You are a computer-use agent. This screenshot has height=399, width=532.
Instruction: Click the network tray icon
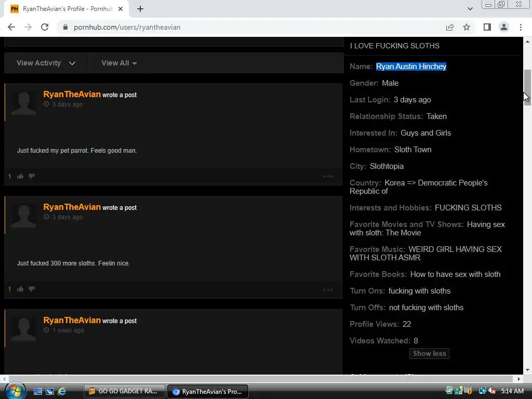click(x=482, y=391)
